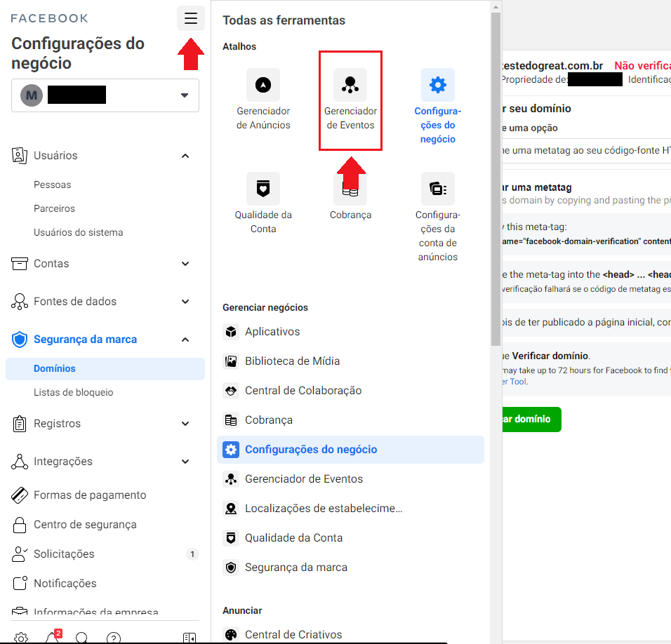
Task: Click Contas sidebar label
Action: pos(51,264)
